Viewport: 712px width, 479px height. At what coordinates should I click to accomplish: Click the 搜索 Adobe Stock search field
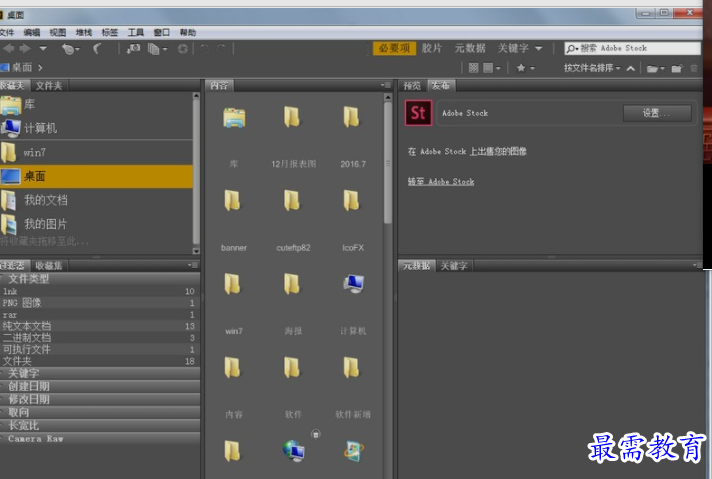632,48
